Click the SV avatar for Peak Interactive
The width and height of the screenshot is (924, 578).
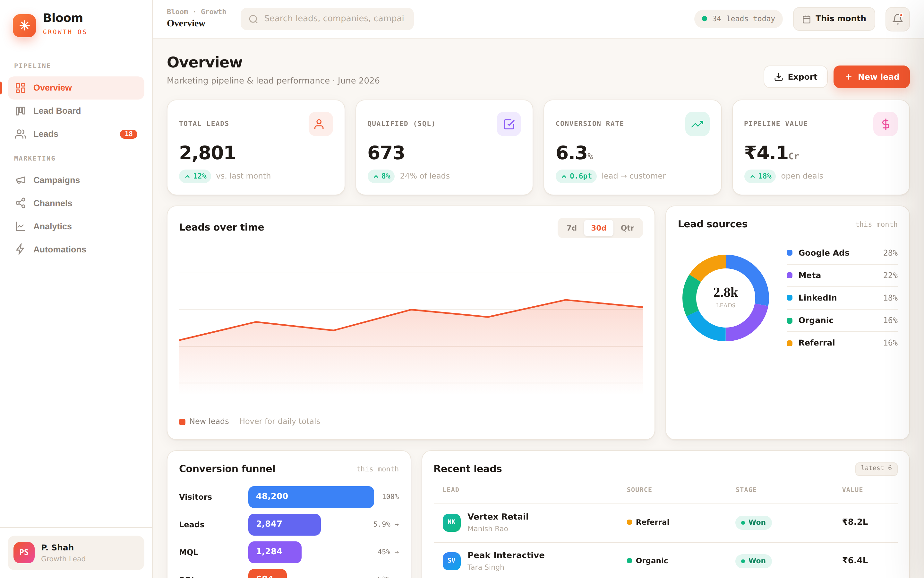click(x=451, y=561)
